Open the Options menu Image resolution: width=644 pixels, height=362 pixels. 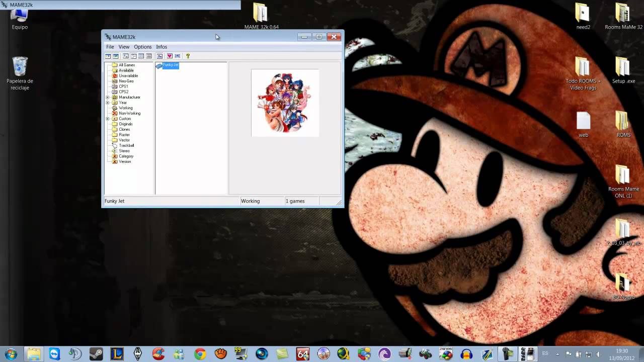[142, 47]
